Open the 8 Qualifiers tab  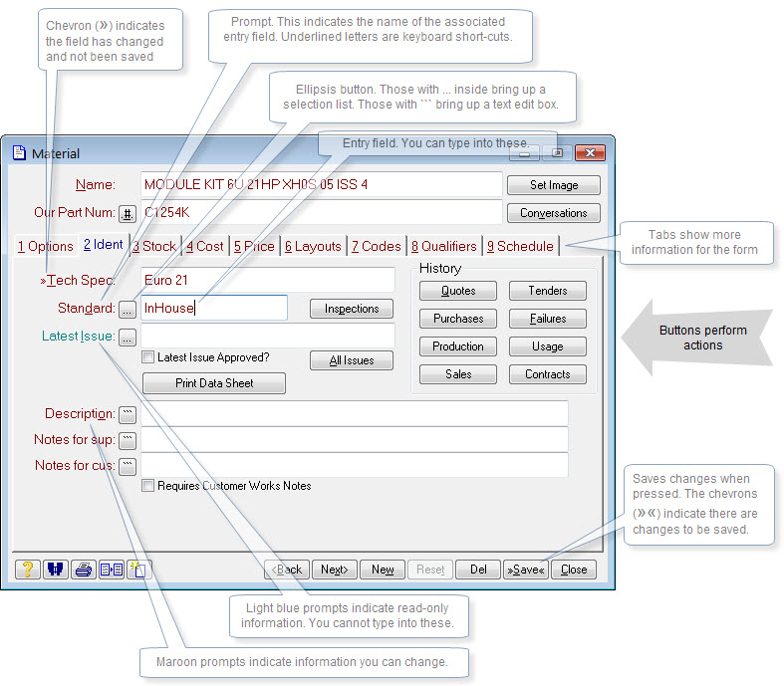point(444,246)
